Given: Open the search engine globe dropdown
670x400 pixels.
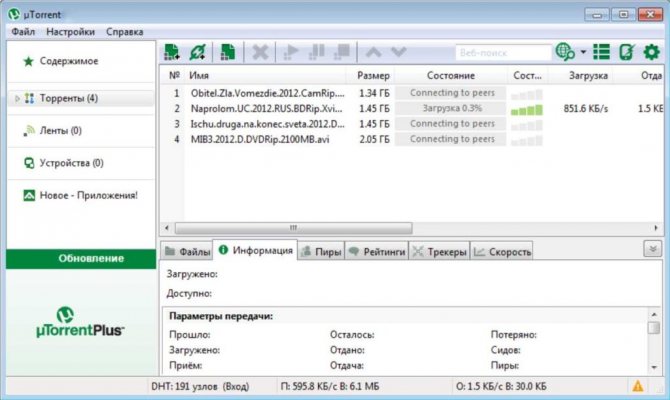Looking at the screenshot, I should pyautogui.click(x=571, y=52).
